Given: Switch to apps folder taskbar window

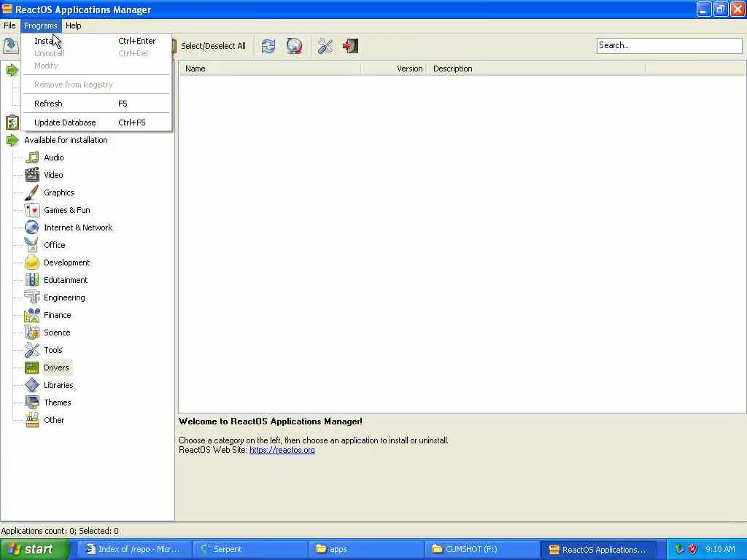Looking at the screenshot, I should [367, 550].
